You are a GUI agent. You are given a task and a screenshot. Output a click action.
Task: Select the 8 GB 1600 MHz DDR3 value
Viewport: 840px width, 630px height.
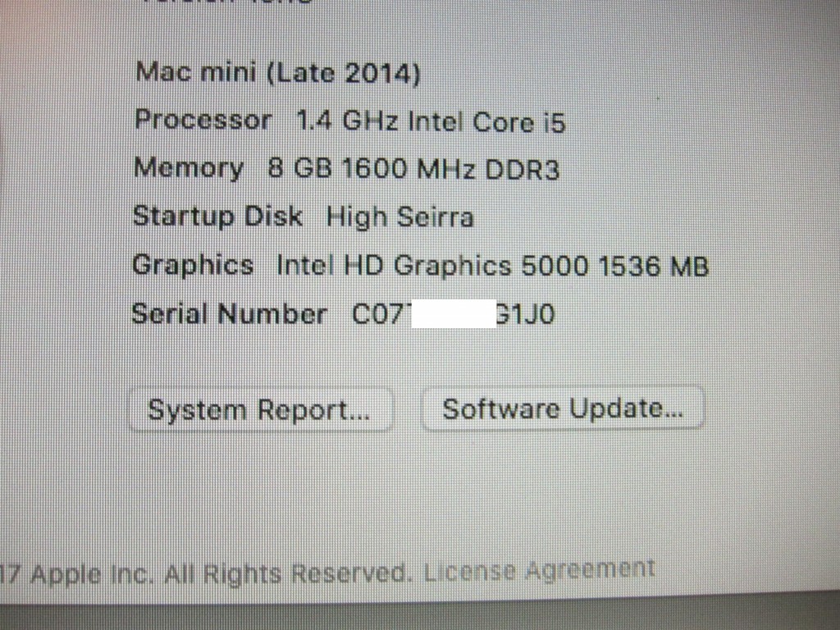tap(413, 169)
